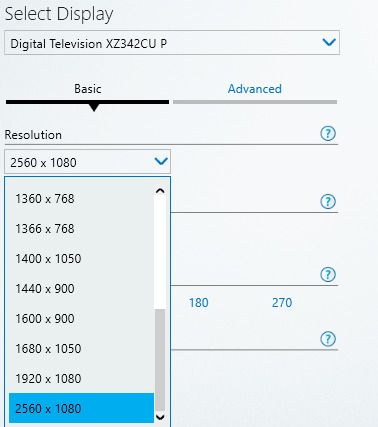378x427 pixels.
Task: Open the Digital Television XZ342CU P combo box
Action: coord(172,43)
